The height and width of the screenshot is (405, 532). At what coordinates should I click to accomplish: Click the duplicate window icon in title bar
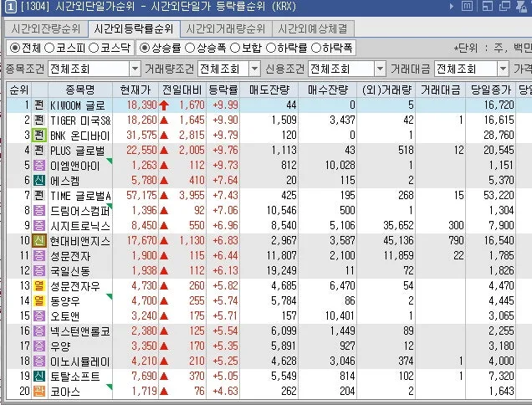click(504, 6)
